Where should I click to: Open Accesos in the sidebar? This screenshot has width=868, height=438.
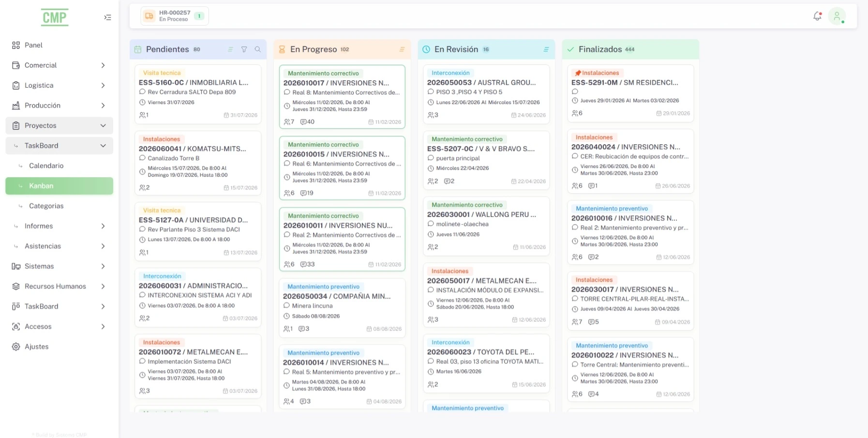59,327
